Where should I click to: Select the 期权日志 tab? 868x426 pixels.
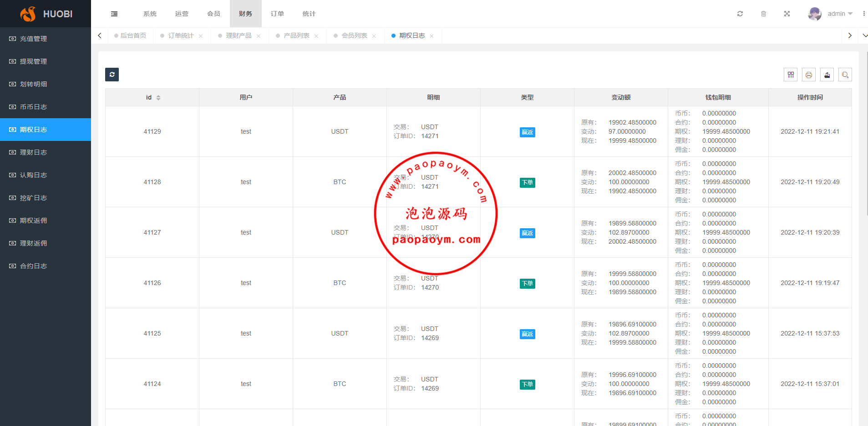point(412,35)
